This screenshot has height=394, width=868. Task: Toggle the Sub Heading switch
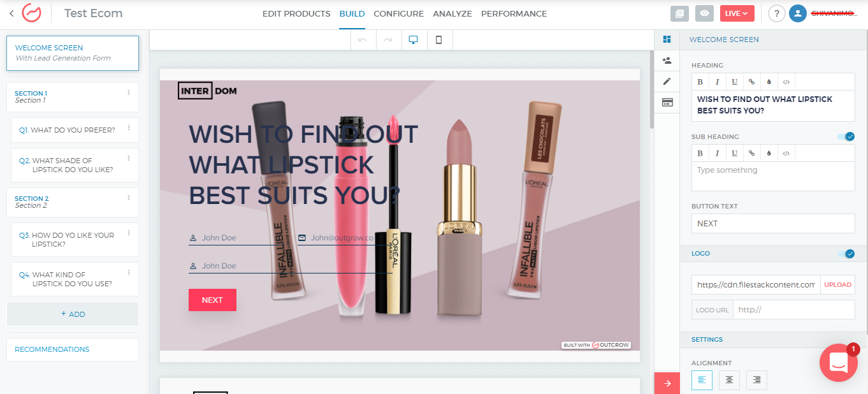(846, 136)
